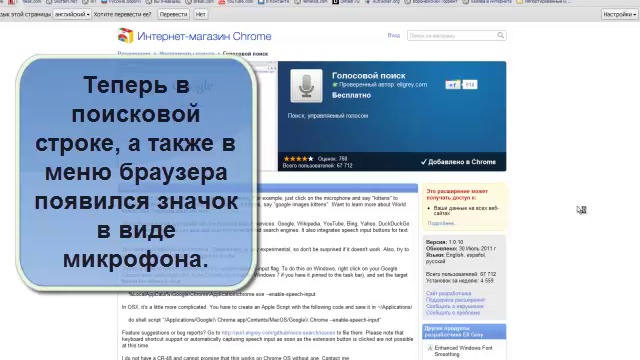640x360 pixels.
Task: Click the Добавлено в Chrome button
Action: pyautogui.click(x=458, y=162)
